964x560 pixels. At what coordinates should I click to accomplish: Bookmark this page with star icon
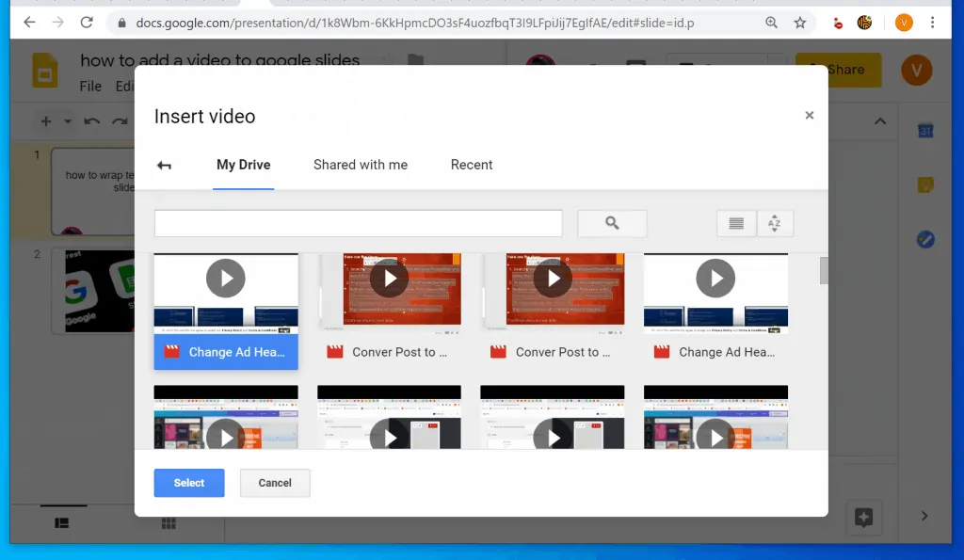[800, 22]
